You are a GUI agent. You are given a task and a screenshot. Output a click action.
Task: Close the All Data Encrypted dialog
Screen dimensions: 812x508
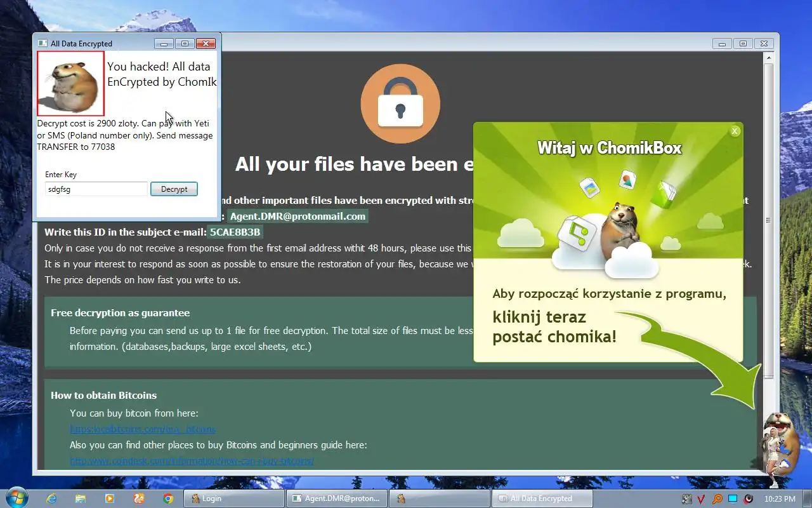click(x=206, y=43)
